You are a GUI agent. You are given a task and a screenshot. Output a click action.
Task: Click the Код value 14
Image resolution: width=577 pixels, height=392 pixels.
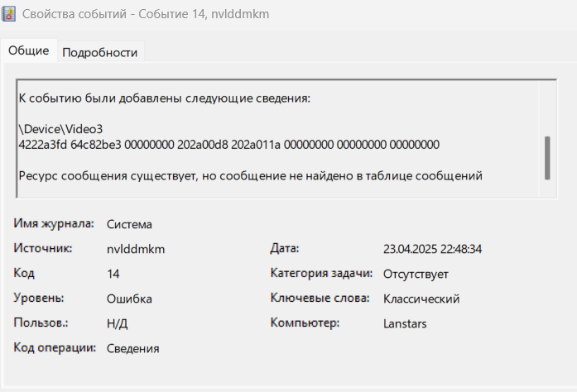[x=113, y=274]
